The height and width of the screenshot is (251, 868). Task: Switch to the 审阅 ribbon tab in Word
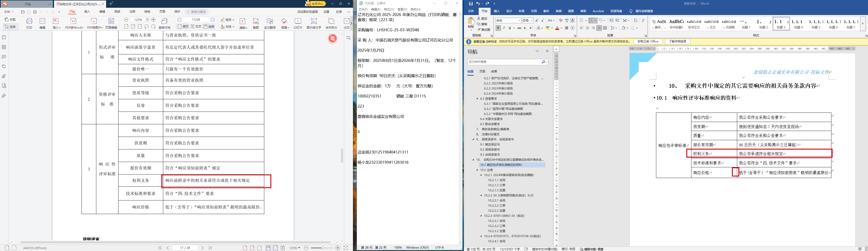point(559,11)
